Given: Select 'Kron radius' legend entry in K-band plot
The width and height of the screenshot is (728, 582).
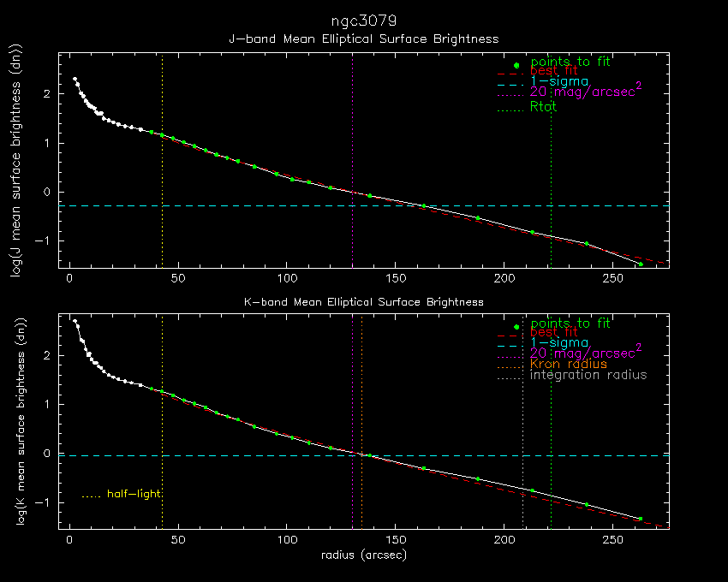Looking at the screenshot, I should (x=569, y=365).
